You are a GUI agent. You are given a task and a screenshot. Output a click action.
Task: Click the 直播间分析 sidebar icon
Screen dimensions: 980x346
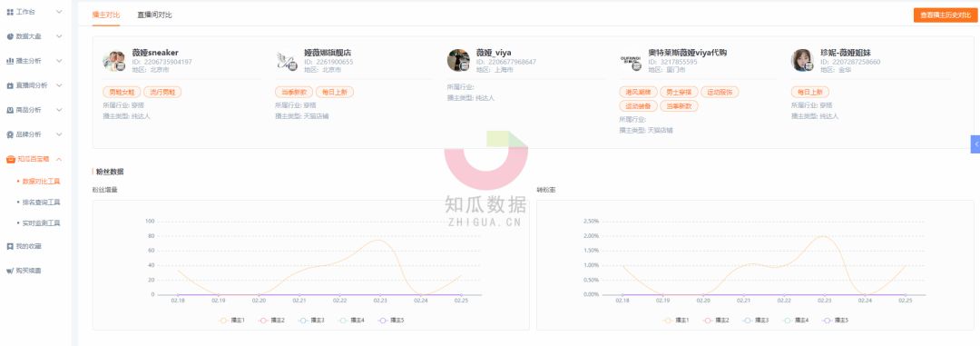(x=10, y=85)
